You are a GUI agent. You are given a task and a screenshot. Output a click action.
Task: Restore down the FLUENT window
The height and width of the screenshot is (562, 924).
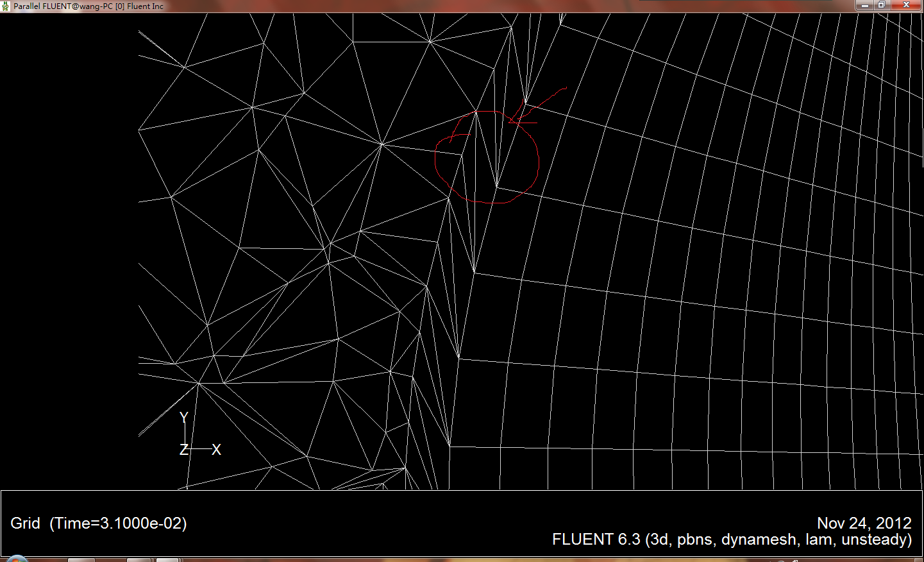click(x=882, y=5)
